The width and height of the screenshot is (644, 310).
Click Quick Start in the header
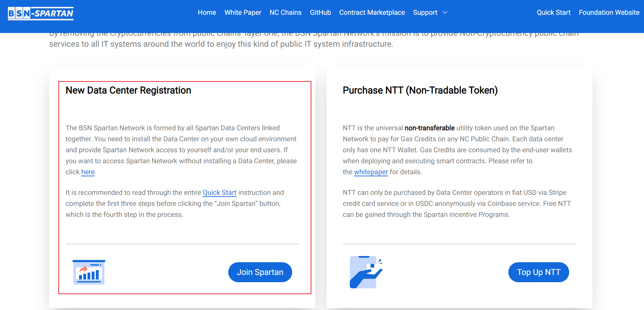pos(553,13)
